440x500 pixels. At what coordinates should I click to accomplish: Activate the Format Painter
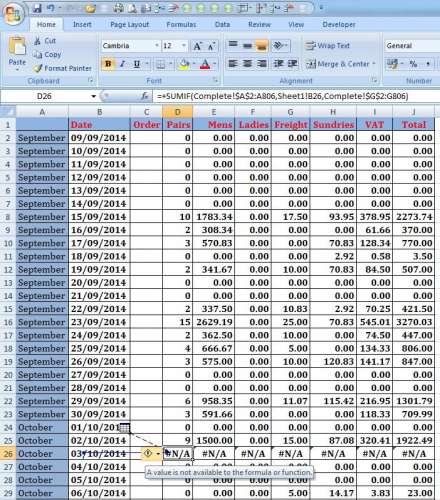pyautogui.click(x=63, y=68)
